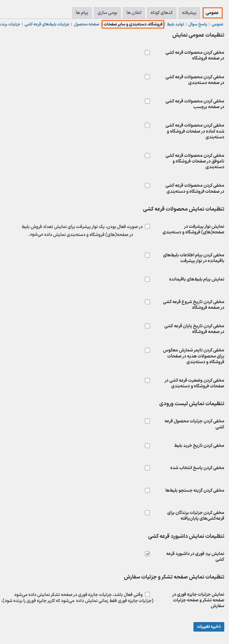Tick نمایش پیام بلیط‌های باقیمانده checkbox
Screen dimensions: 229x644
147,279
